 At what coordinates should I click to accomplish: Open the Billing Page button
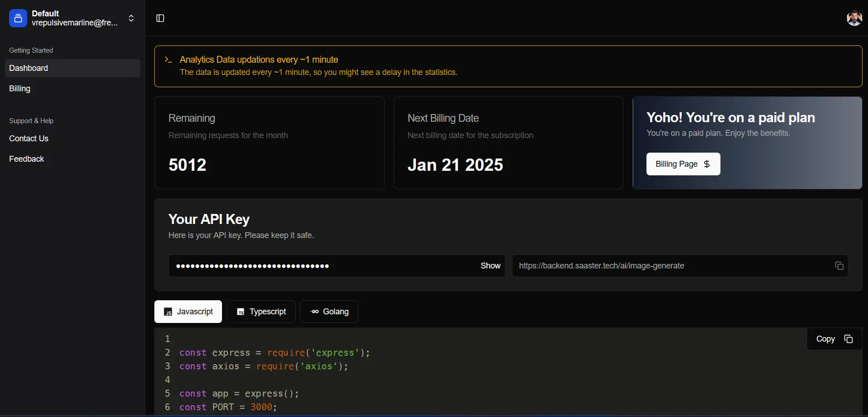pyautogui.click(x=683, y=164)
